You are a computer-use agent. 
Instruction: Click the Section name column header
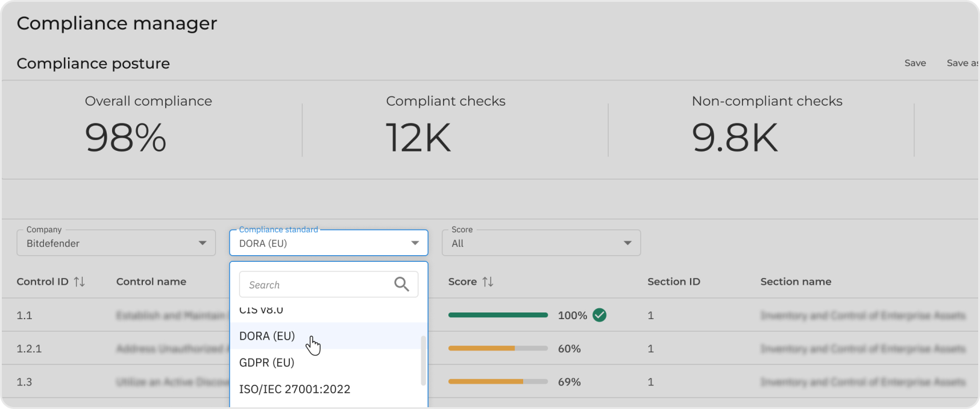coord(796,282)
